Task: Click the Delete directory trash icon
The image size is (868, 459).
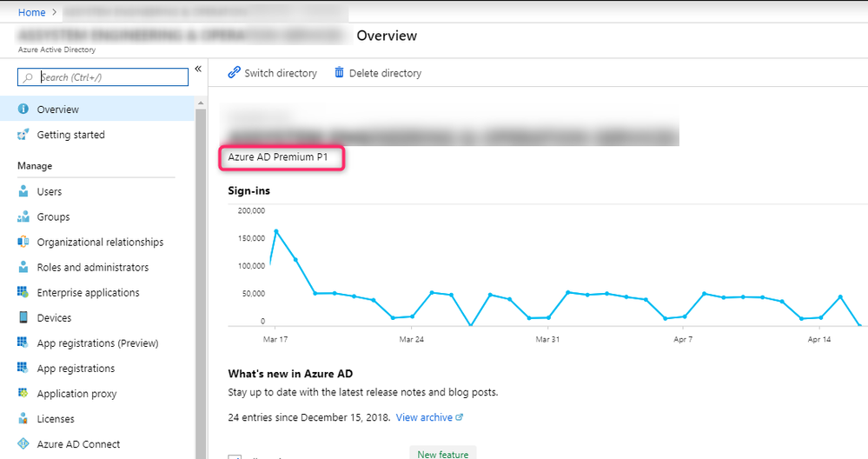Action: [340, 72]
